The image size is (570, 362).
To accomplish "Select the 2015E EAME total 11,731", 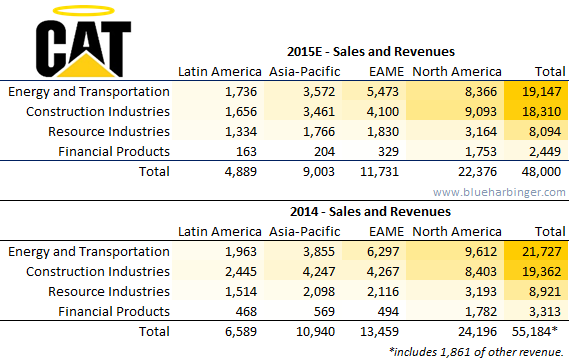I will click(380, 171).
